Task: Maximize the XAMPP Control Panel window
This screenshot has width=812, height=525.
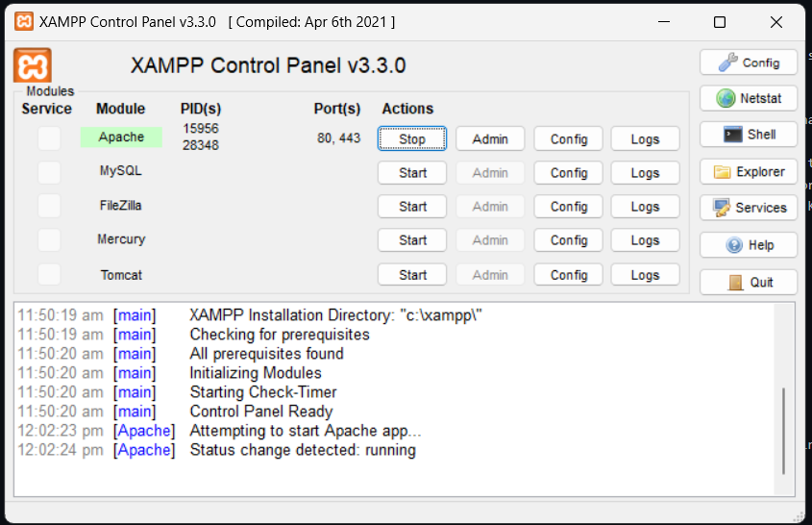Action: click(720, 22)
